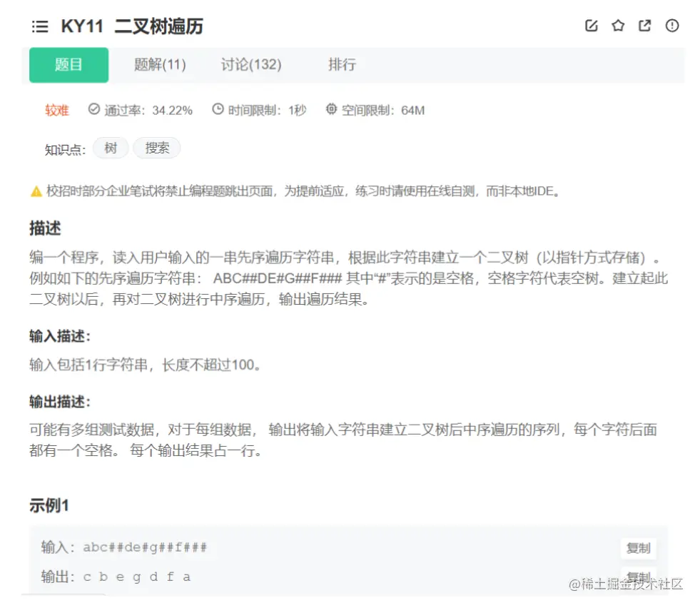Click the 通过率: 34.22% text
The width and height of the screenshot is (700, 608).
[x=148, y=111]
